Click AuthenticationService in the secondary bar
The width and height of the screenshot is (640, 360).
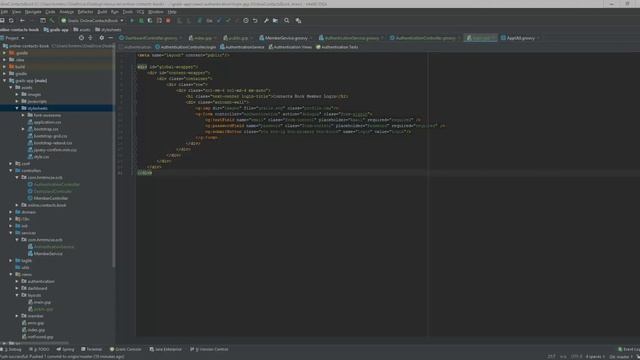(x=242, y=47)
